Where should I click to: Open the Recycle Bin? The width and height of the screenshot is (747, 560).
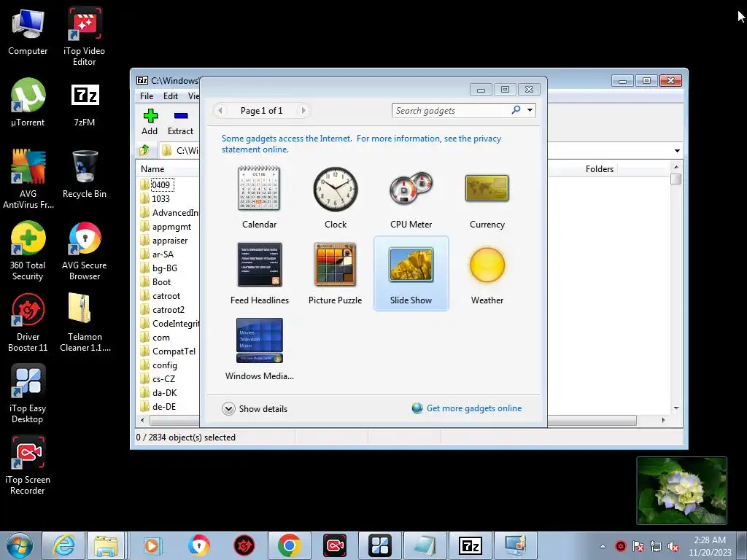click(85, 174)
